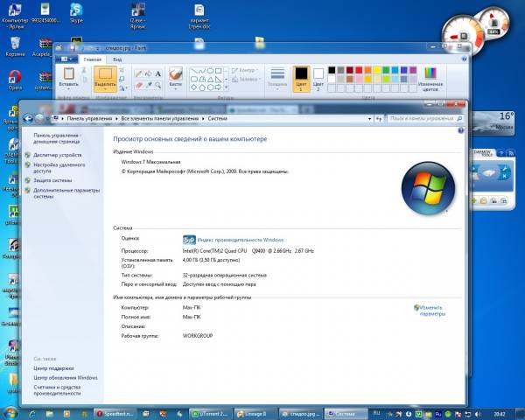Click the Control Panel search field
Image resolution: width=525 pixels, height=420 pixels.
(x=425, y=119)
